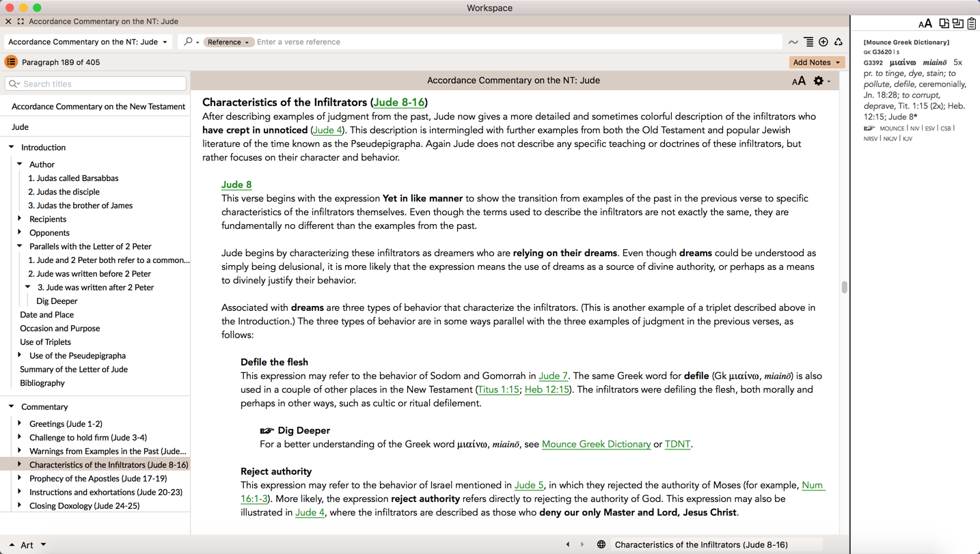Follow the green Jude 8 link
980x554 pixels.
click(x=236, y=184)
